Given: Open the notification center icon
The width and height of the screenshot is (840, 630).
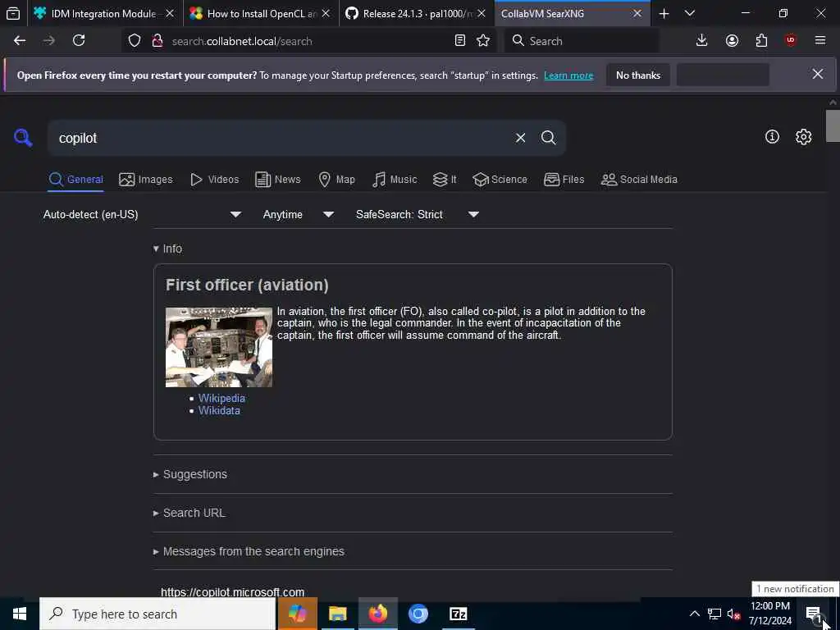Looking at the screenshot, I should (x=814, y=614).
